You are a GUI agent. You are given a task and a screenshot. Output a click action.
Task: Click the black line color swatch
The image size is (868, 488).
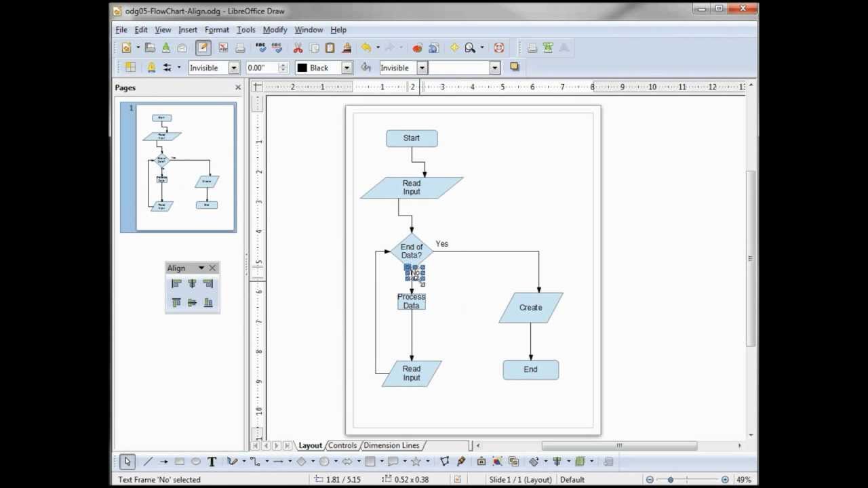click(x=302, y=68)
